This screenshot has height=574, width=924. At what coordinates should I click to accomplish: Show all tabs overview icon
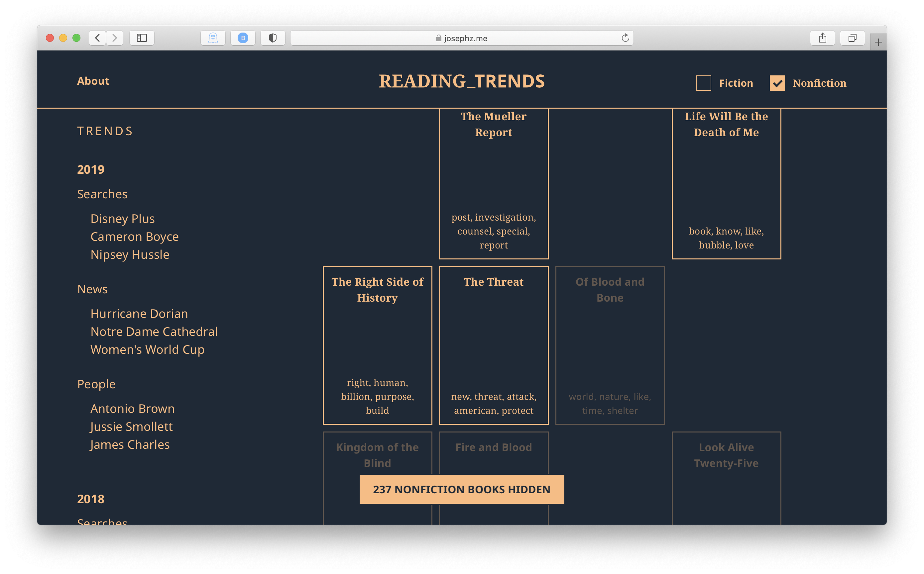(x=852, y=38)
